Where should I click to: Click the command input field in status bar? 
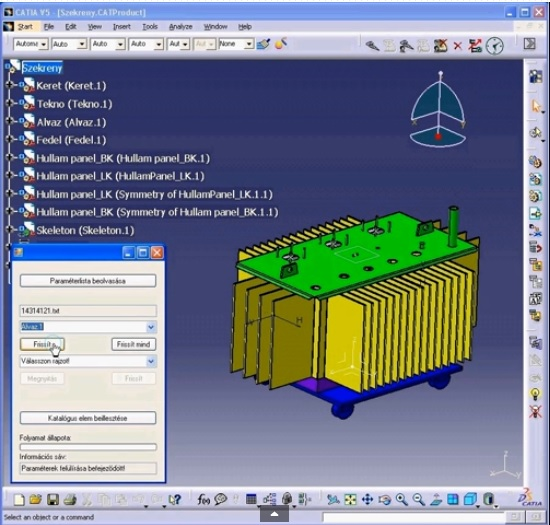[414, 517]
